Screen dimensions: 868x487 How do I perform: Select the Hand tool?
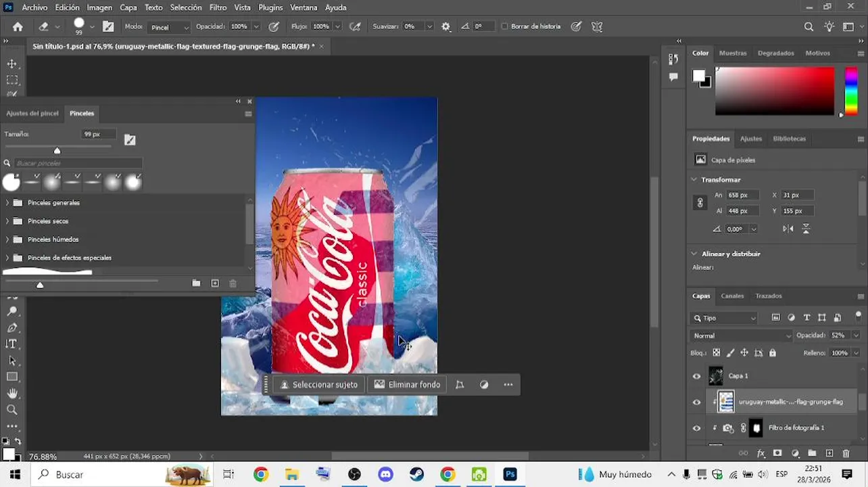(12, 393)
